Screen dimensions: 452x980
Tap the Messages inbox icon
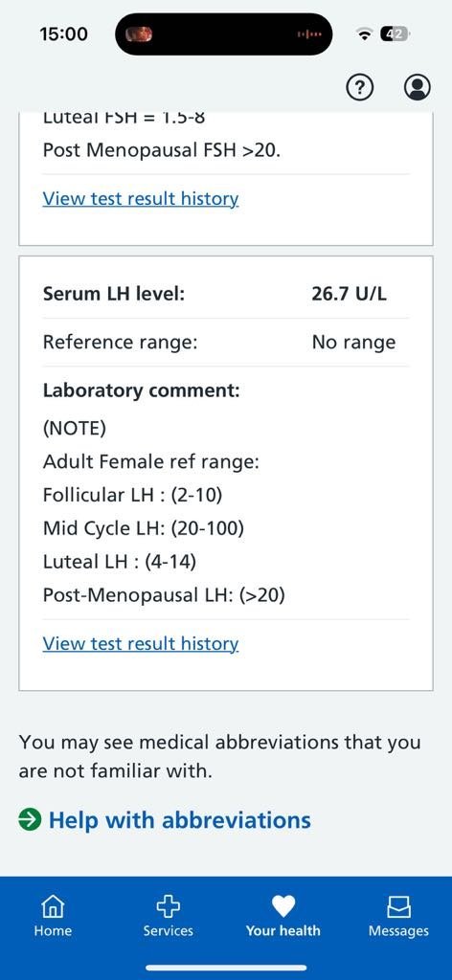(399, 905)
